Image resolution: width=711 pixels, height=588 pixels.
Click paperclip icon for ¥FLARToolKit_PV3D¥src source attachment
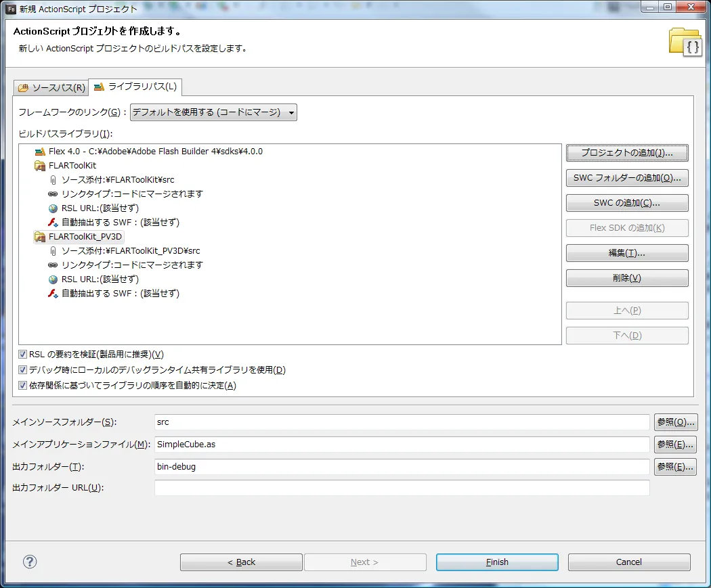53,251
